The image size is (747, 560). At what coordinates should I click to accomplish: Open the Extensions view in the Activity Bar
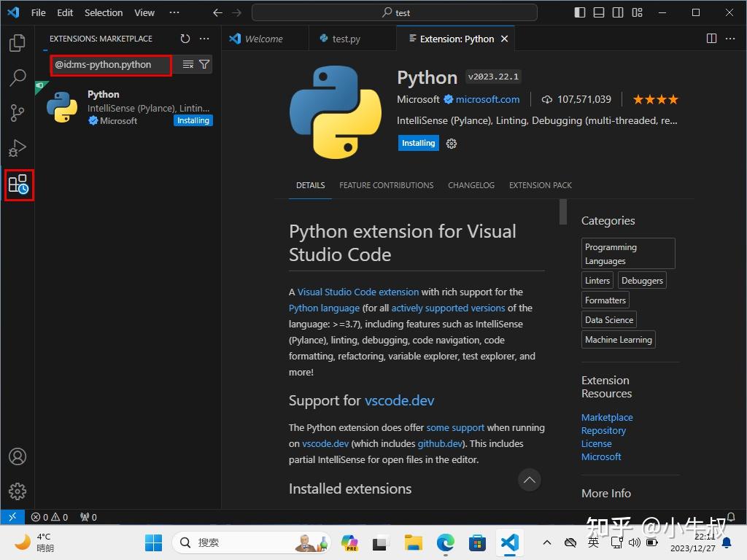click(x=18, y=185)
